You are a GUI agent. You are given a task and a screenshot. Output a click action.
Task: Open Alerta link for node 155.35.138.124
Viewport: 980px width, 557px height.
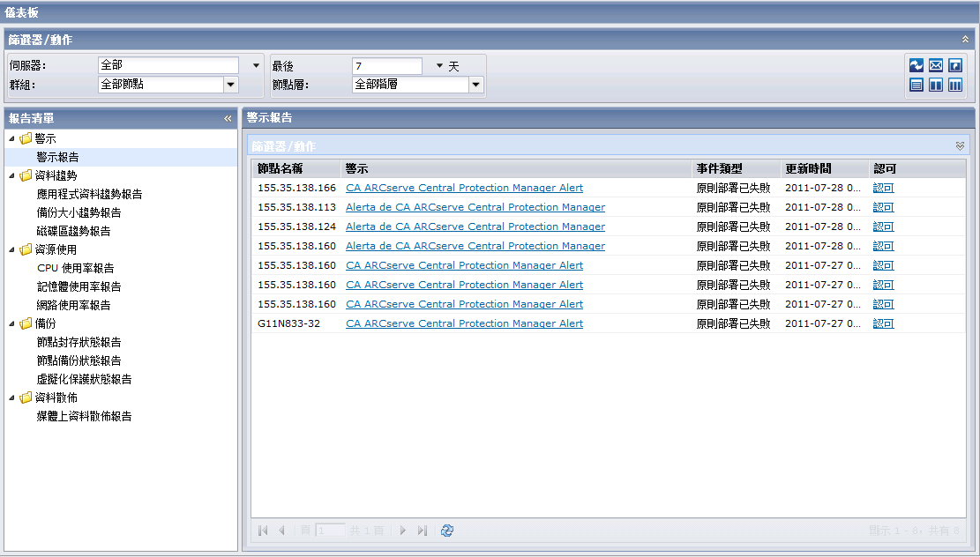tap(475, 226)
